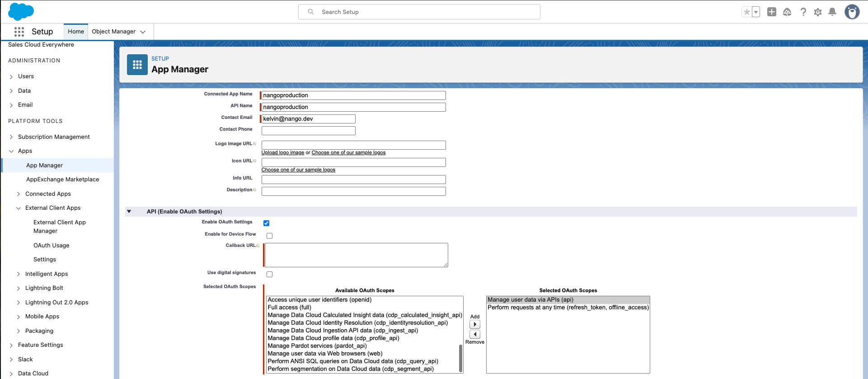Viewport: 868px width, 379px height.
Task: Expand the Email section in sidebar
Action: (x=11, y=105)
